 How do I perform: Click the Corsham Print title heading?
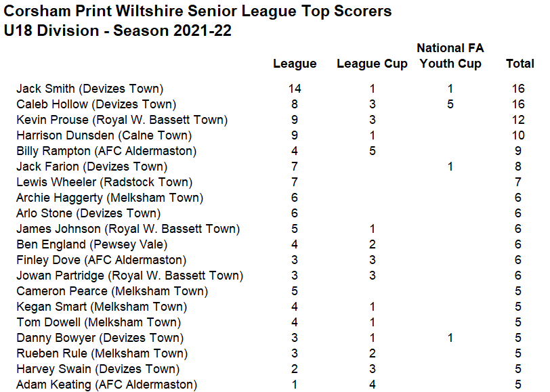[198, 12]
